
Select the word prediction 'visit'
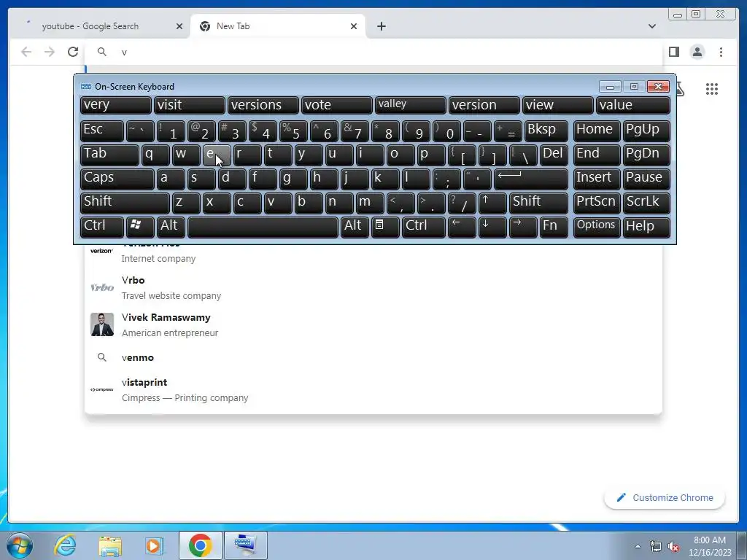[189, 105]
